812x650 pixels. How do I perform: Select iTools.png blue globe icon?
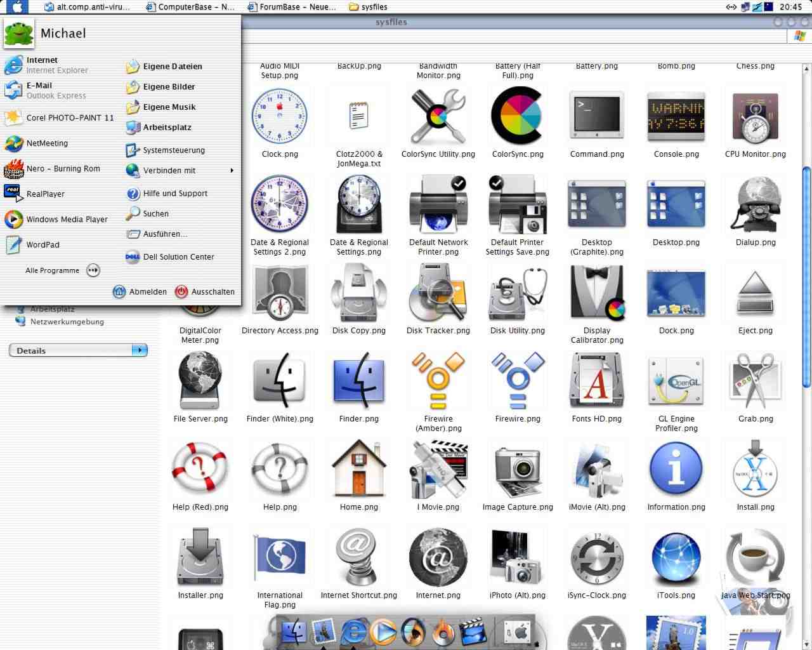[676, 559]
